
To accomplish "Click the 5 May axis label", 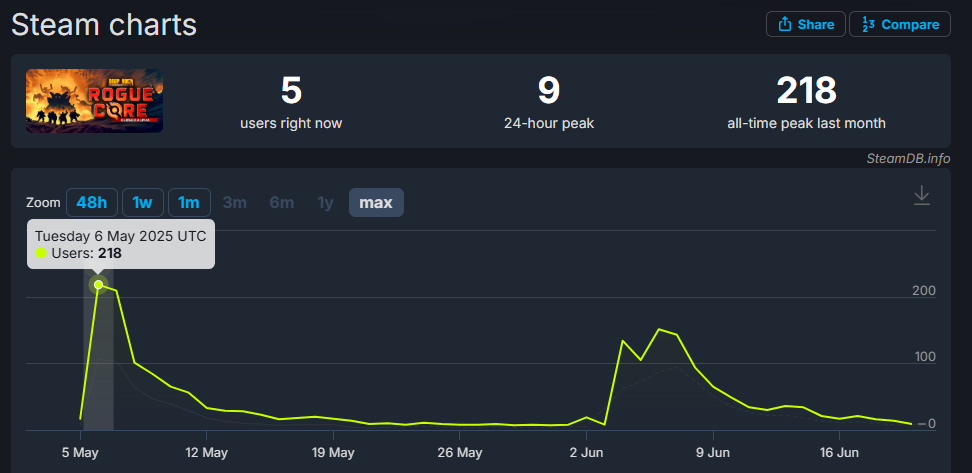I will coord(81,453).
